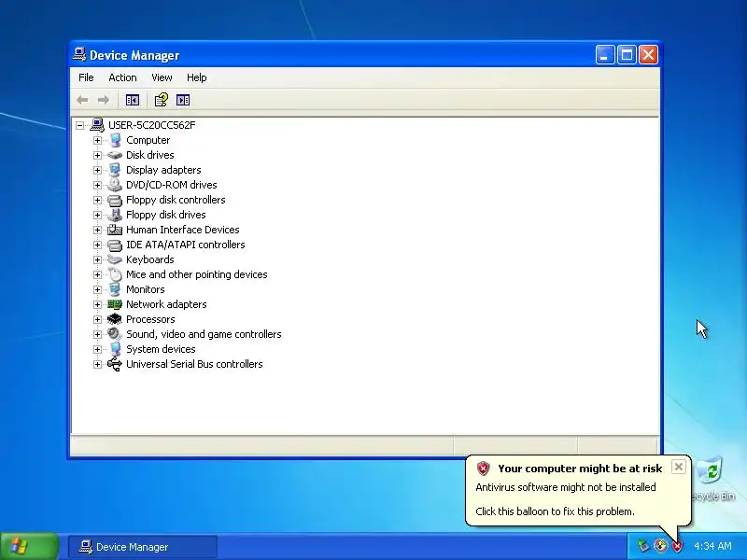
Task: Select the 'Display adapters' label
Action: coord(163,170)
